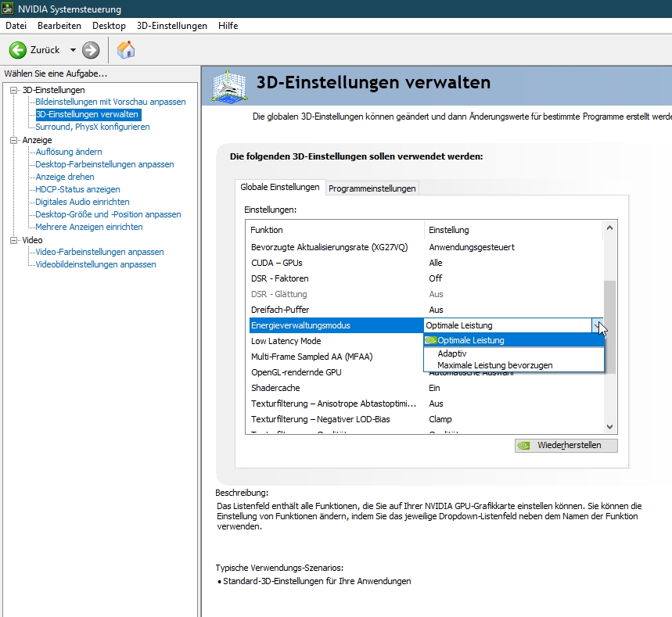Screen dimensions: 672x617
Task: Open HDCP-Status anzeigen page
Action: coord(77,189)
